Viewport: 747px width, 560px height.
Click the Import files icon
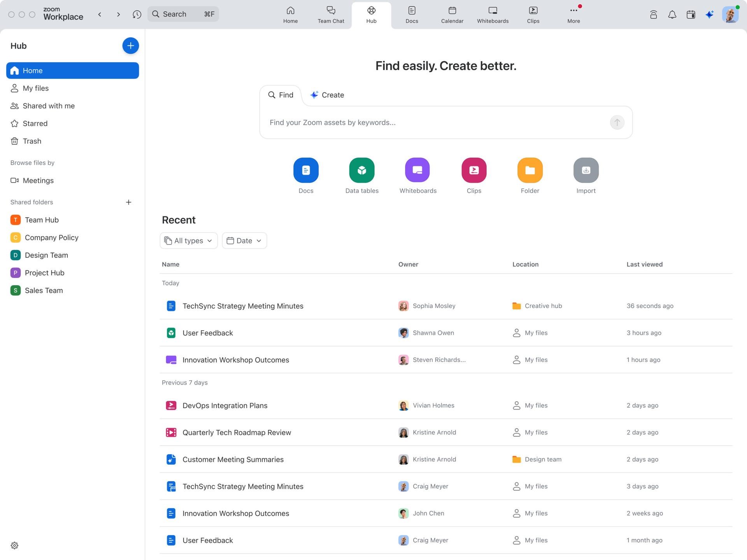(x=586, y=170)
